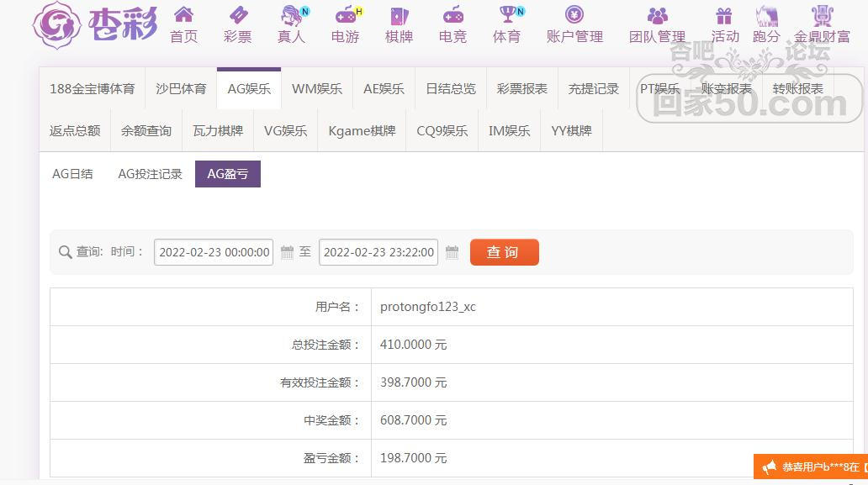Open the 日结总览 tab

tap(451, 88)
